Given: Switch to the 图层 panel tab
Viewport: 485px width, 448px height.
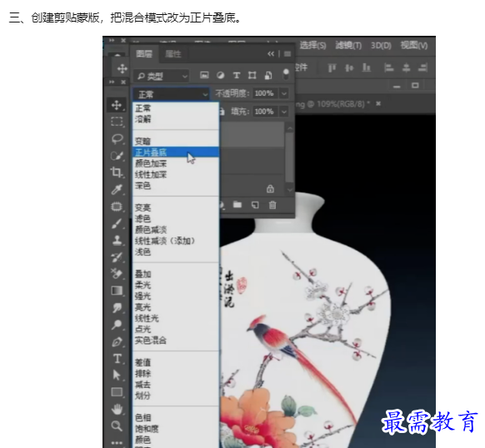Looking at the screenshot, I should pyautogui.click(x=144, y=54).
